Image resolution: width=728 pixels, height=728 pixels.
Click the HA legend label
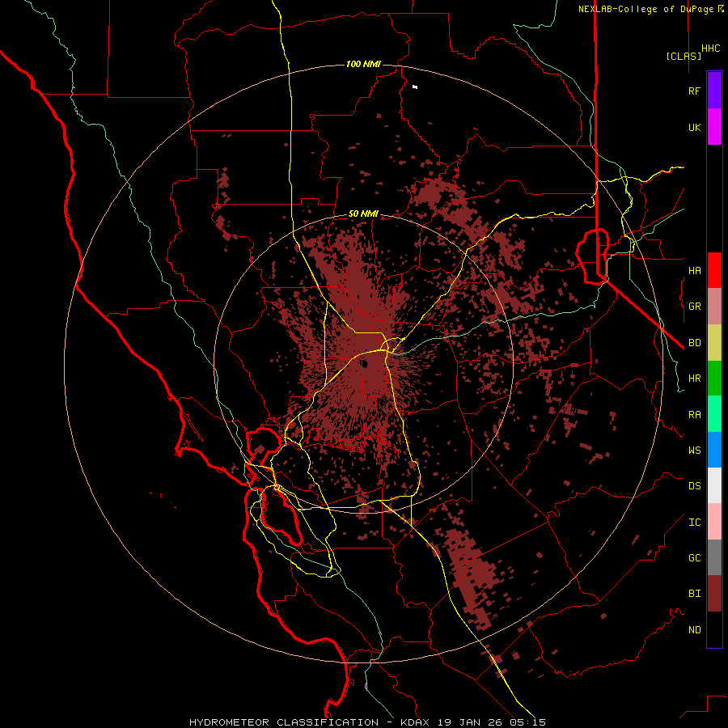pos(694,270)
